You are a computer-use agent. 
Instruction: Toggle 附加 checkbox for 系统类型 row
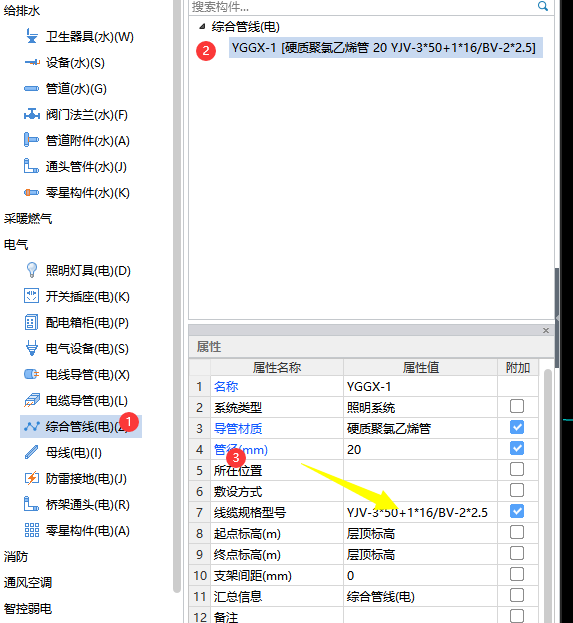pyautogui.click(x=517, y=406)
